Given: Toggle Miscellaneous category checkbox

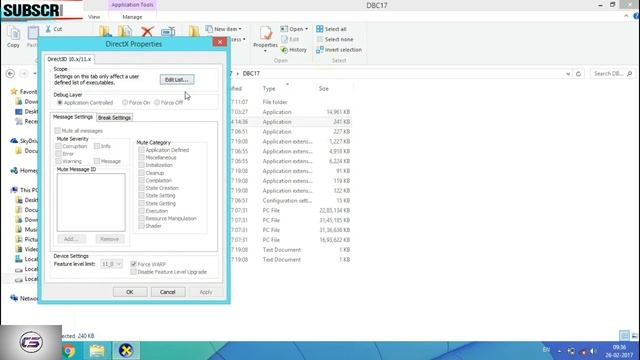Looking at the screenshot, I should coord(142,158).
